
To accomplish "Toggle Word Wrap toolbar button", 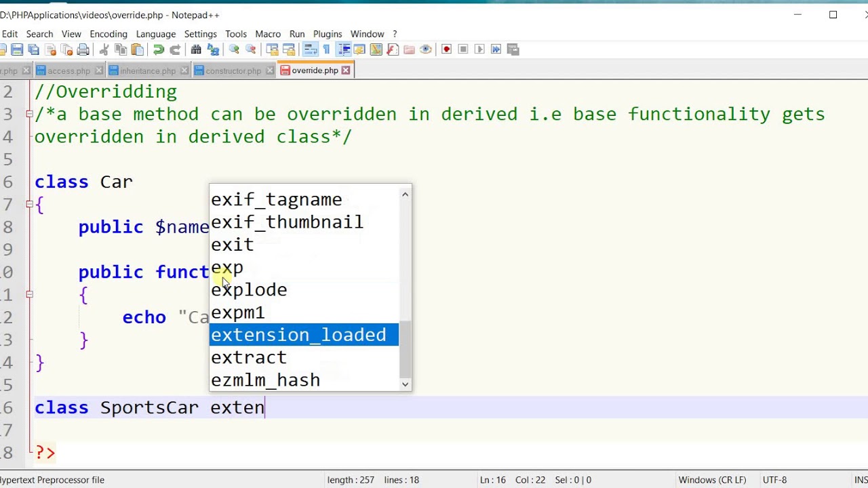I will [310, 49].
